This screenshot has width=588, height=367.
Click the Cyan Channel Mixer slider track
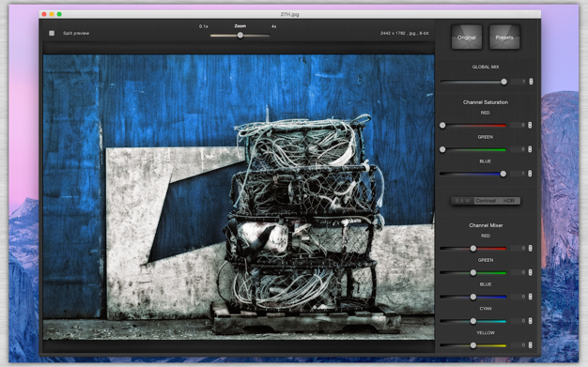click(x=473, y=321)
